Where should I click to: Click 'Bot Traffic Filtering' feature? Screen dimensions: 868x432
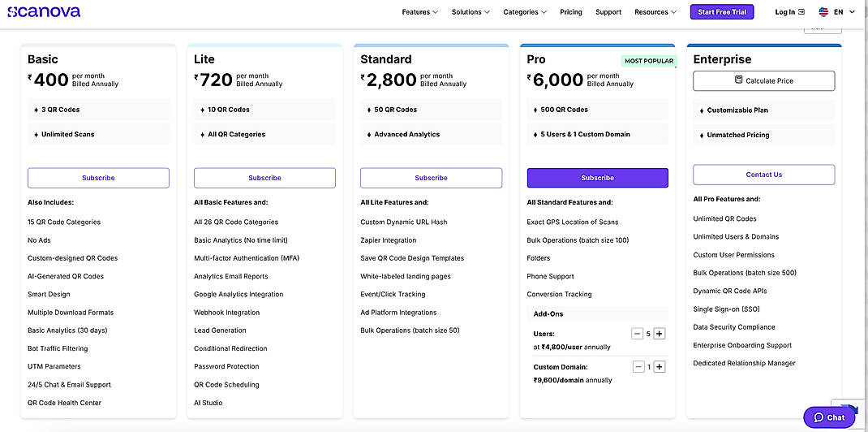point(58,348)
